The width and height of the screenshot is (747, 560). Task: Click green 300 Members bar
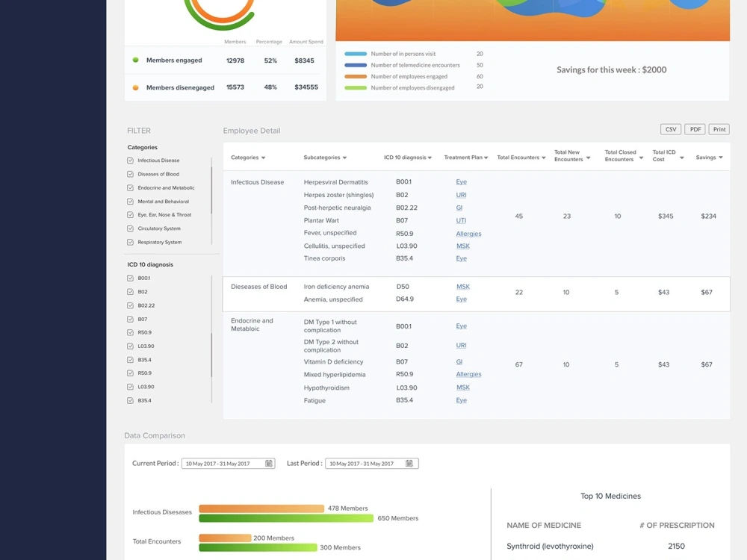[258, 547]
